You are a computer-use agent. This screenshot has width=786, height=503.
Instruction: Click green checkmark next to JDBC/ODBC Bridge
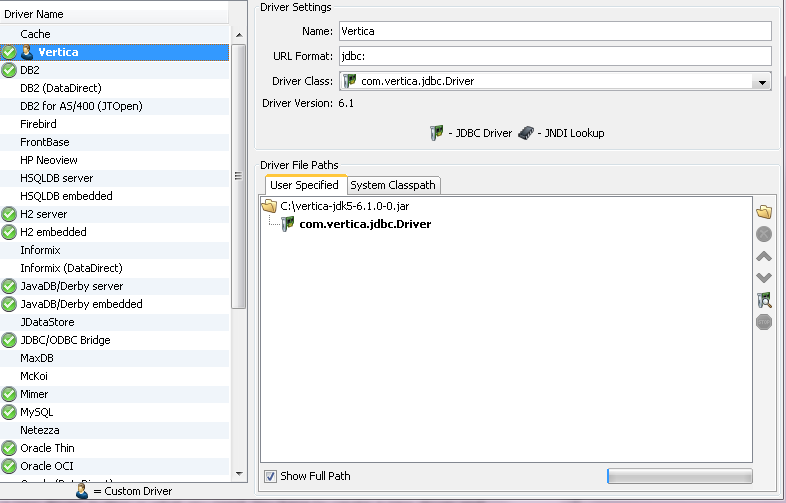coord(9,340)
